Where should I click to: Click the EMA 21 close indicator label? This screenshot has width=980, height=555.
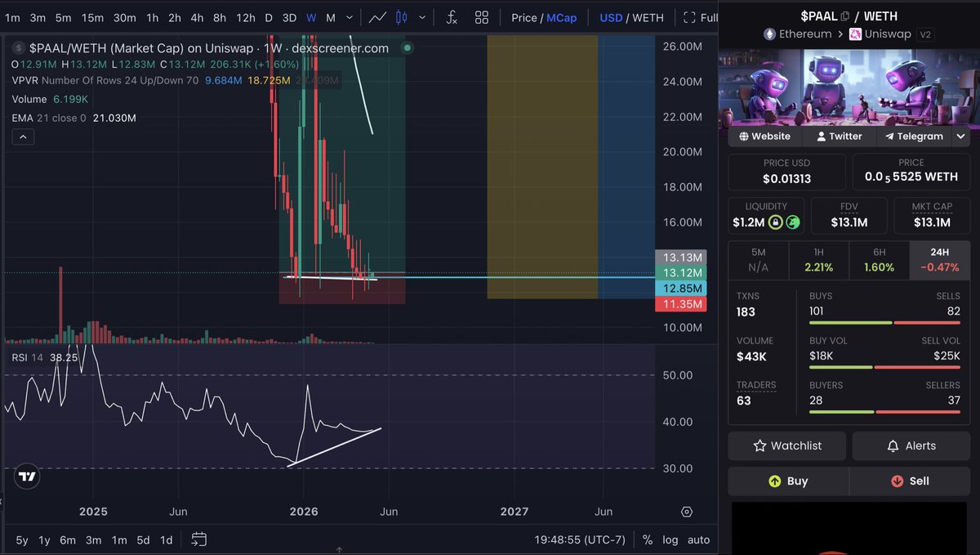[x=49, y=118]
